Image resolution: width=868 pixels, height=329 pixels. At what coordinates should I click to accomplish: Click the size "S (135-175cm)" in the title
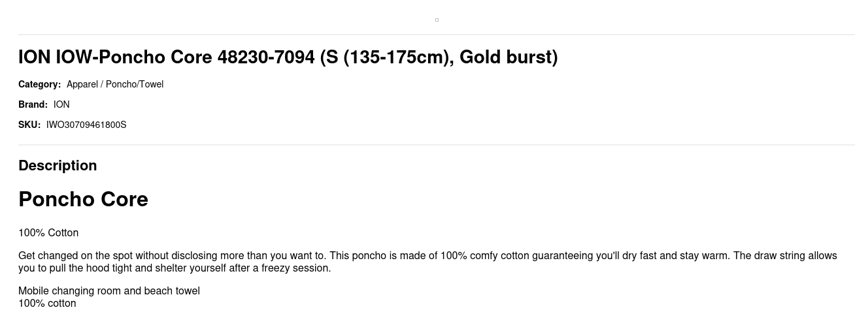point(385,57)
